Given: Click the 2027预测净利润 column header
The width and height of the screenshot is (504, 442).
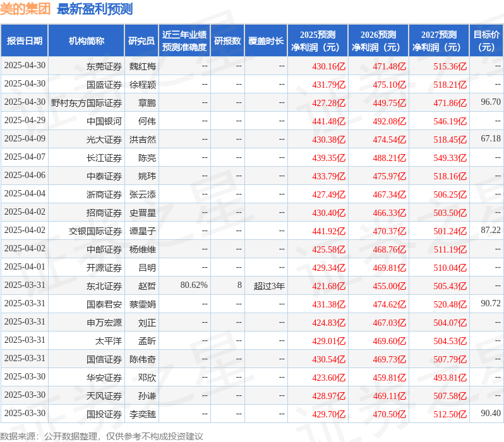Looking at the screenshot, I should [439, 41].
